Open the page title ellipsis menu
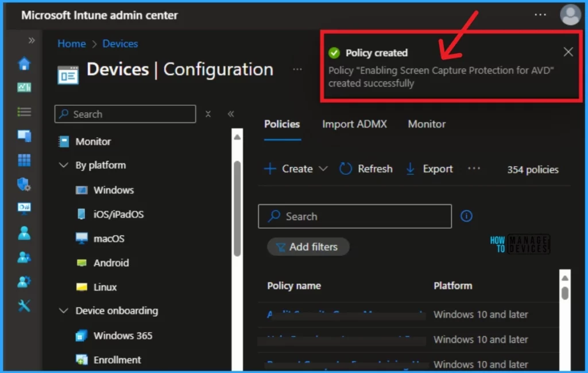 297,70
